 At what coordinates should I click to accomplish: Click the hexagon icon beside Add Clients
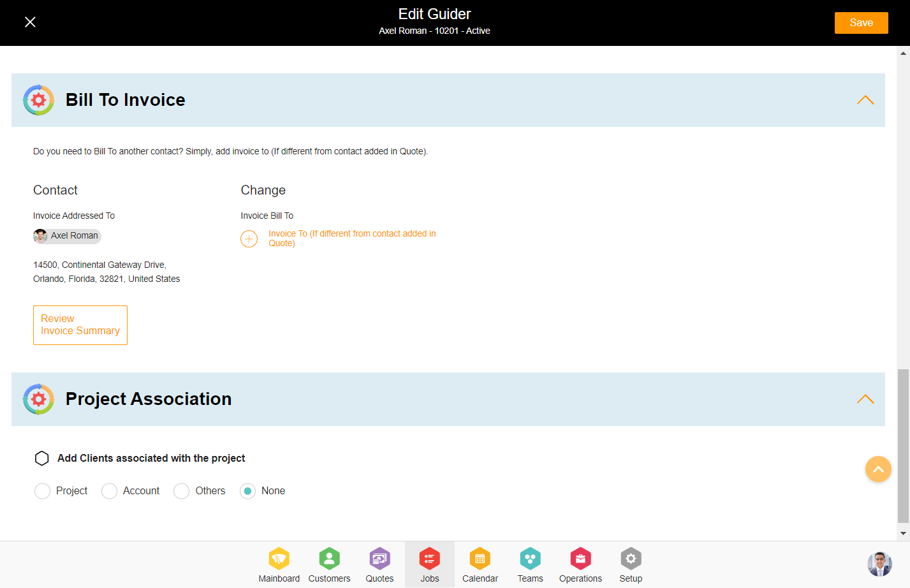coord(42,459)
